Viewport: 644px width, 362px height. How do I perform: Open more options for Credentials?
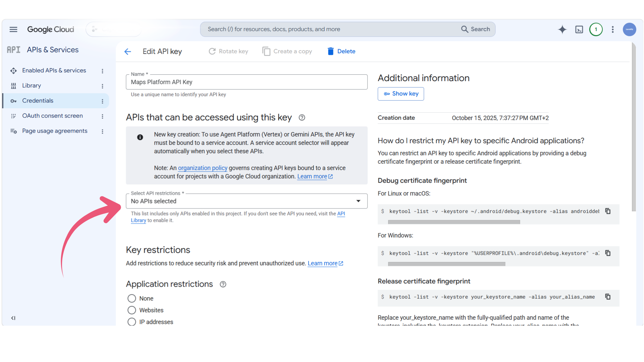103,101
